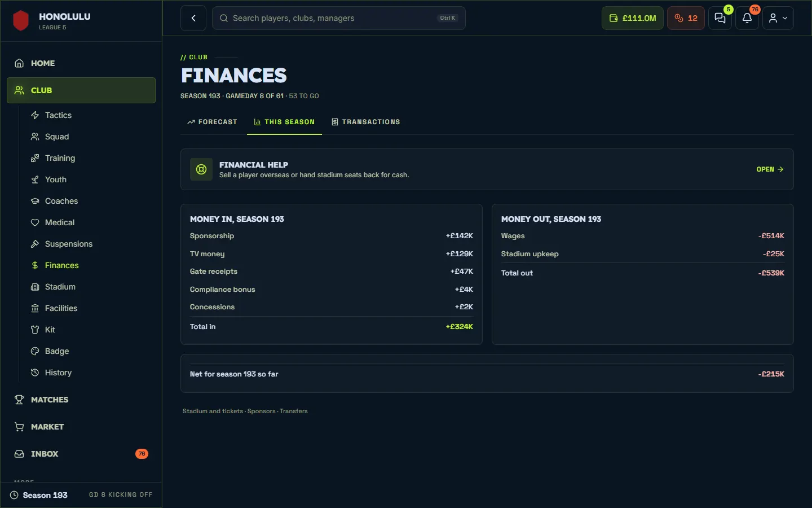
Task: Follow the Stadium and tickets link
Action: [x=213, y=411]
